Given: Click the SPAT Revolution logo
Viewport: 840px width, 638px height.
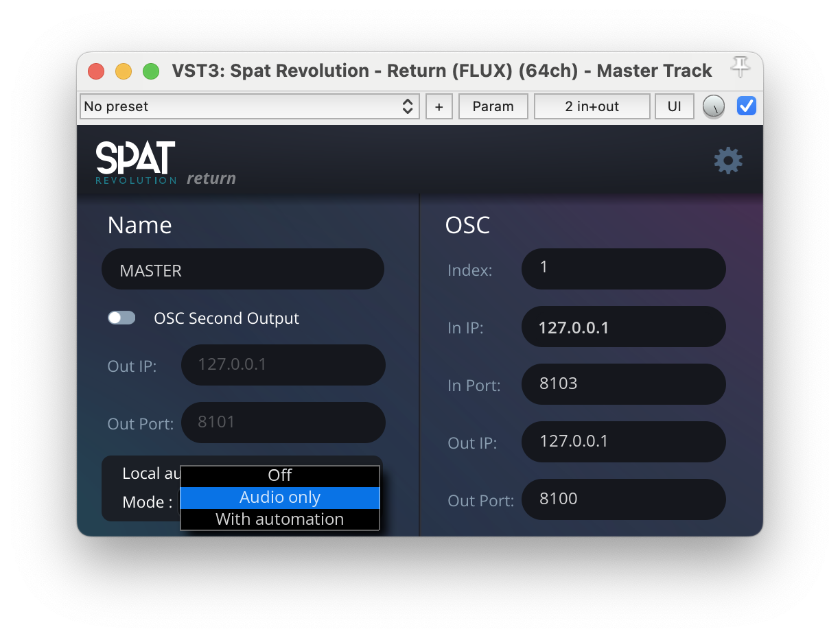Looking at the screenshot, I should coord(136,163).
